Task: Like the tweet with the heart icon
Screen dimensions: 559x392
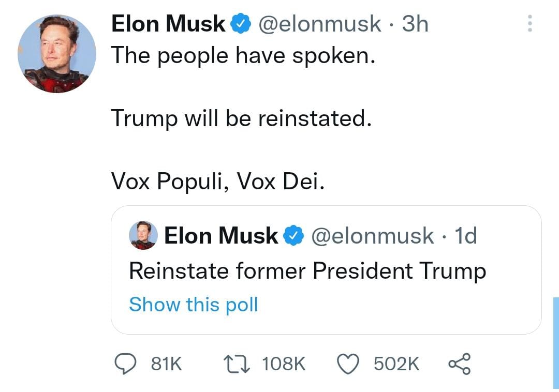Action: point(348,364)
